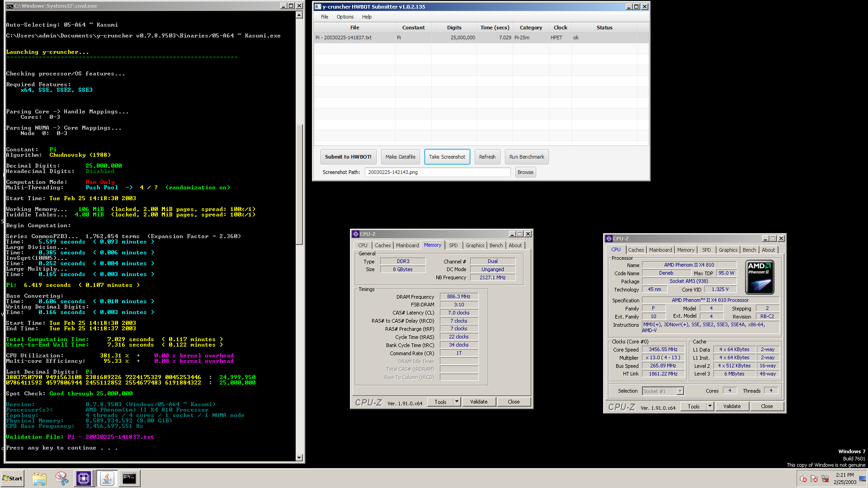The width and height of the screenshot is (868, 488).
Task: Click the cmd.exe scrollbar down arrow
Action: (x=299, y=457)
